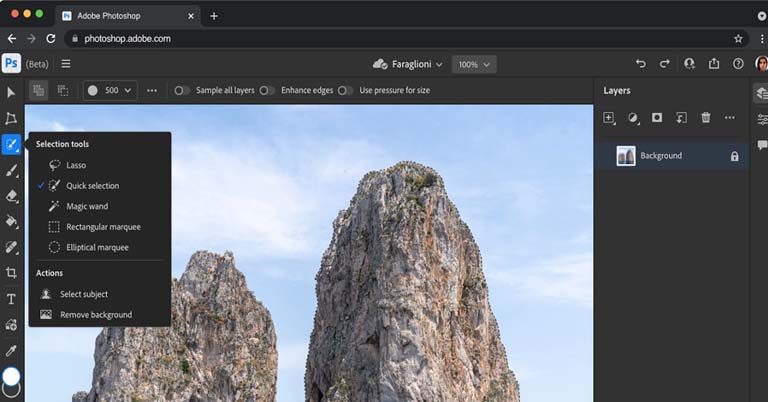Viewport: 768px width, 402px height.
Task: Click the Background layer thumbnail
Action: click(626, 156)
